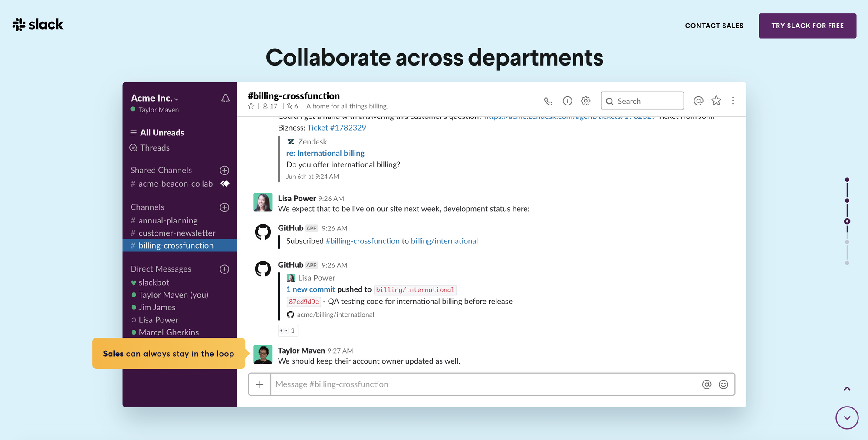
Task: Insert a mention from the message box
Action: (x=707, y=384)
